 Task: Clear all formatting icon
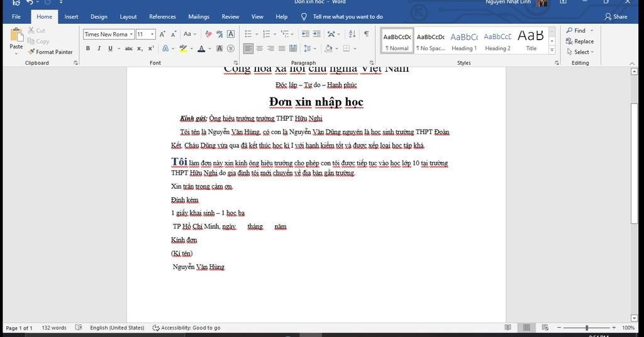[x=208, y=34]
